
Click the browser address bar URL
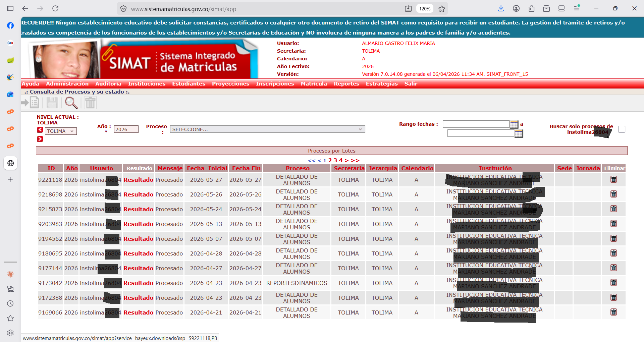coord(183,9)
